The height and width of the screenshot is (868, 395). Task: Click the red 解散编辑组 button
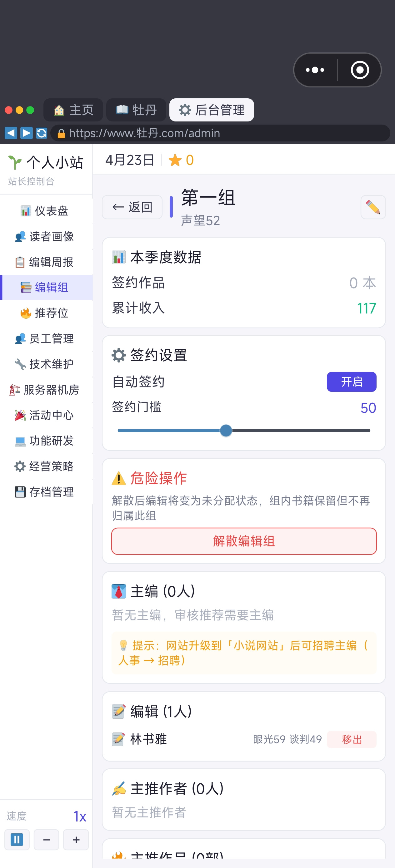(x=244, y=541)
